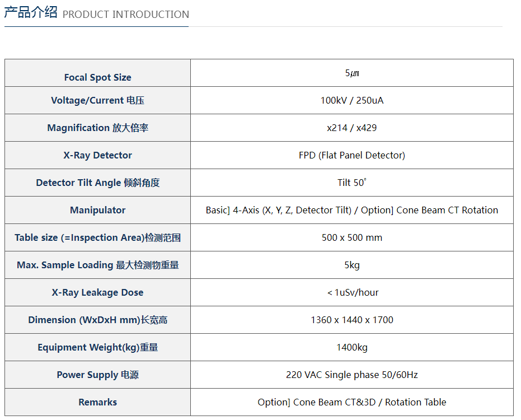Viewport: 521px width, 420px height.
Task: Click the Magnification label cell
Action: (97, 128)
